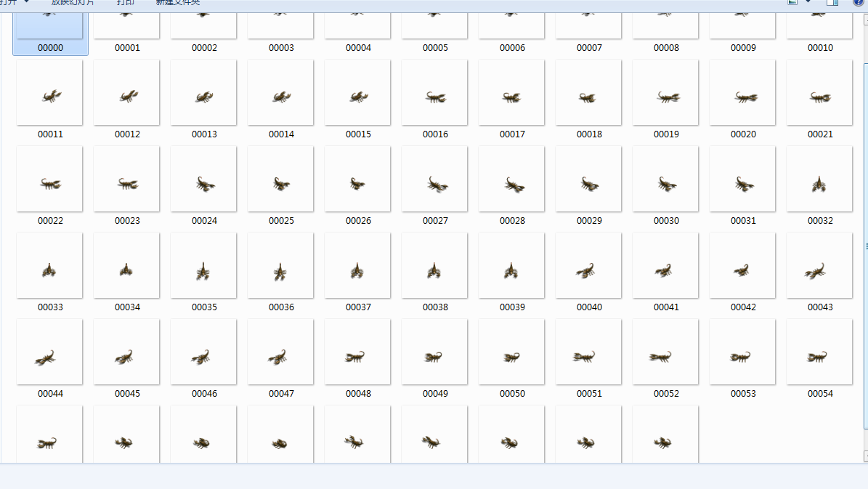Click the file name label 00001
868x489 pixels.
[x=127, y=48]
